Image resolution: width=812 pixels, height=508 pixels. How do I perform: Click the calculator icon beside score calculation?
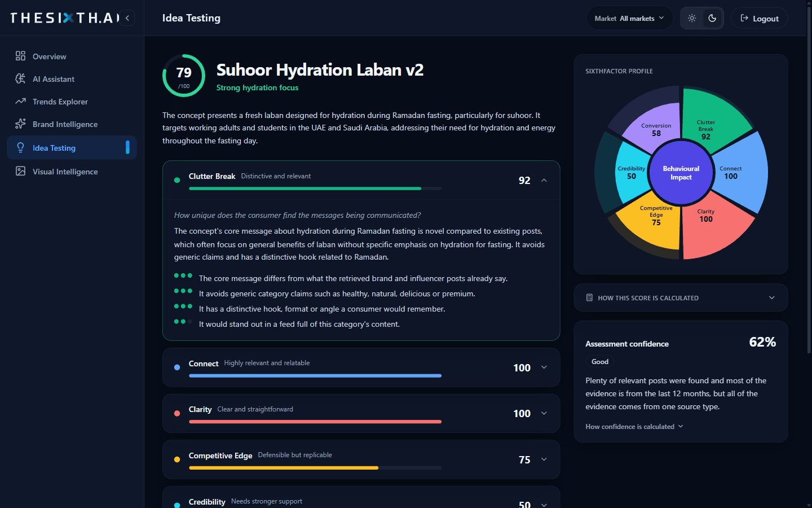(x=589, y=297)
